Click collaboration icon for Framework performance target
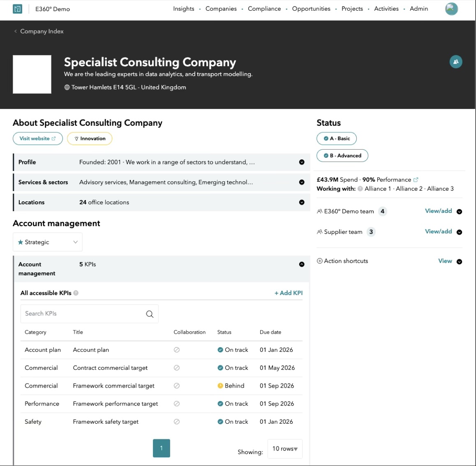 point(177,404)
